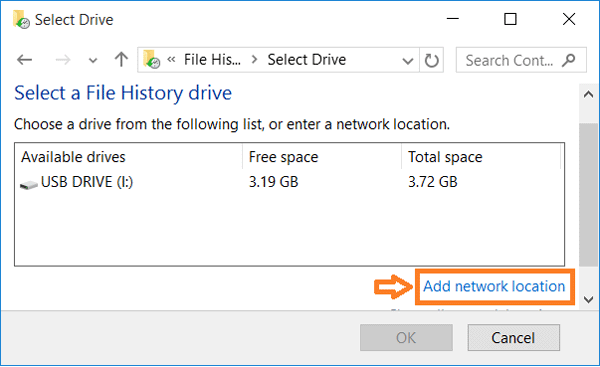The height and width of the screenshot is (367, 600).
Task: Click the File History address bar icon
Action: tap(151, 59)
